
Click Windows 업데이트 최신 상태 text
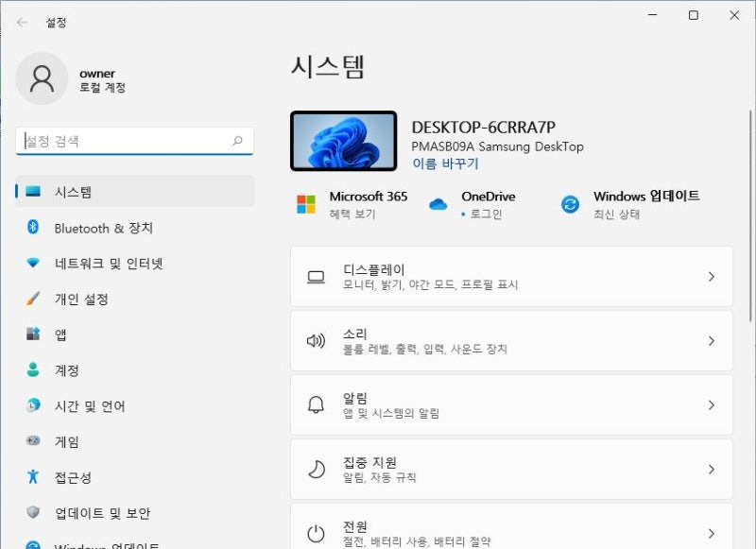[617, 214]
